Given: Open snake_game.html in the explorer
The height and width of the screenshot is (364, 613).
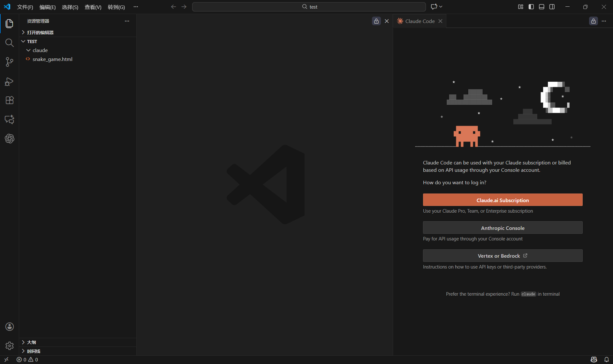Looking at the screenshot, I should coord(52,59).
